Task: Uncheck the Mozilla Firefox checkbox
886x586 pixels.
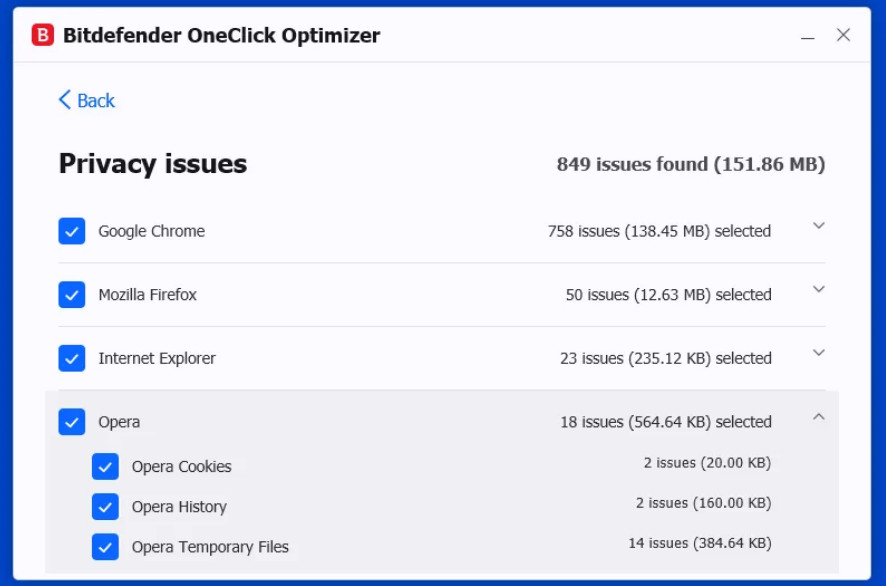Action: 72,294
